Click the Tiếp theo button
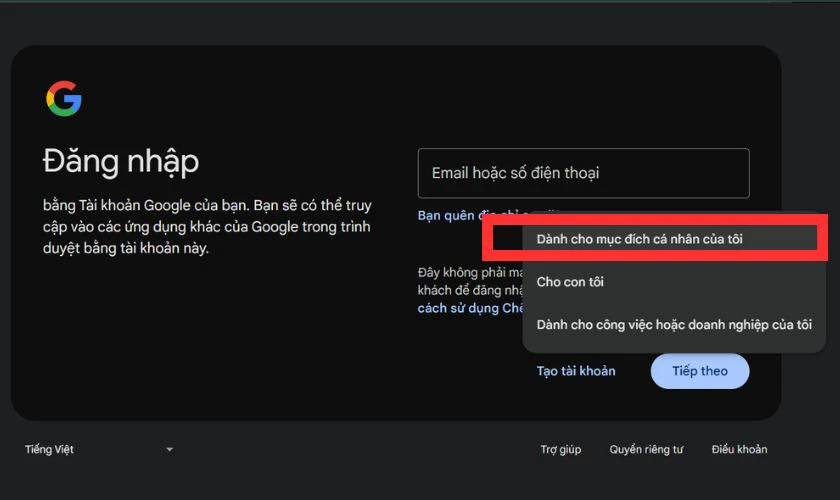This screenshot has width=840, height=500. coord(700,371)
